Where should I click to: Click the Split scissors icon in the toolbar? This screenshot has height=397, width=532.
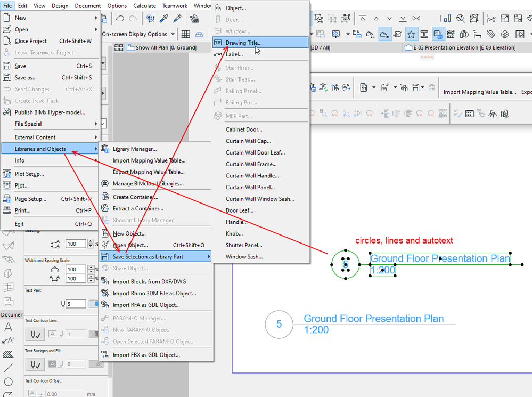point(492,19)
